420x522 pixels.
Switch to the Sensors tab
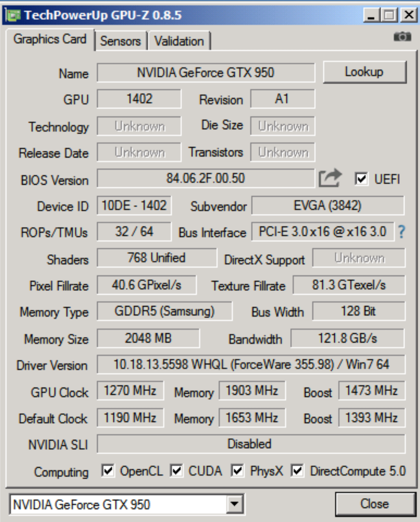pyautogui.click(x=121, y=41)
